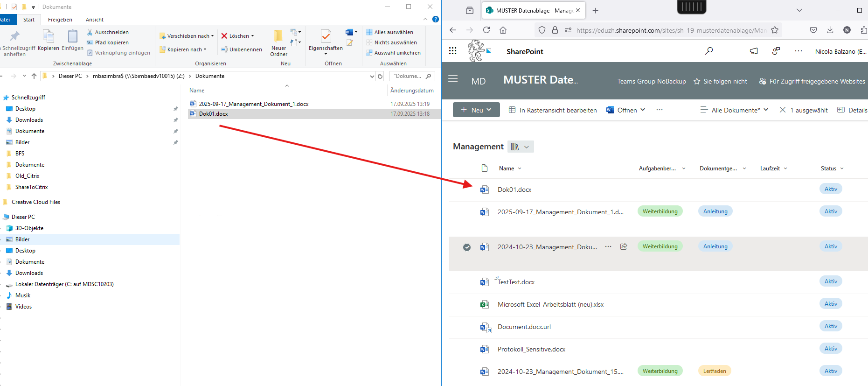This screenshot has width=868, height=386.
Task: Open the Alle Dokumente view dropdown
Action: tap(734, 110)
